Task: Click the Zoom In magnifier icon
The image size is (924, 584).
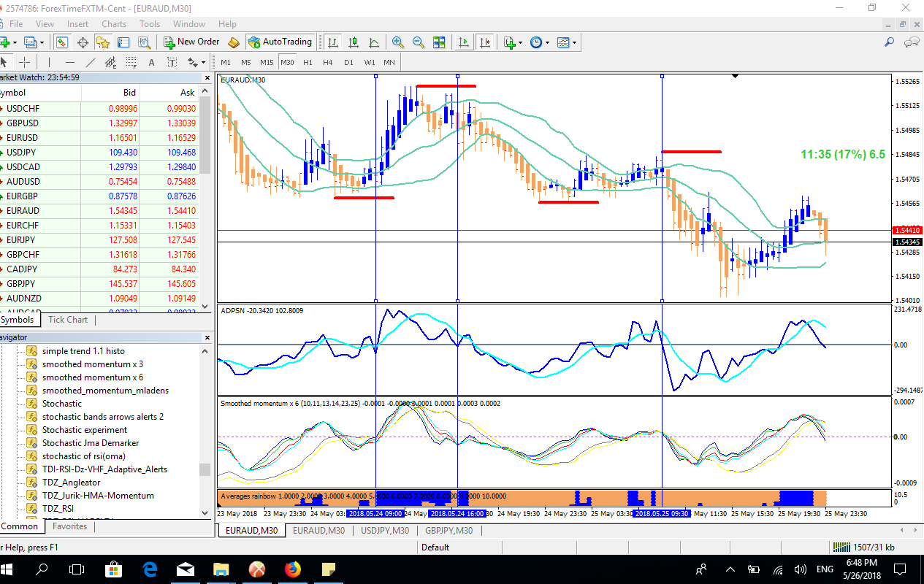Action: pos(397,42)
